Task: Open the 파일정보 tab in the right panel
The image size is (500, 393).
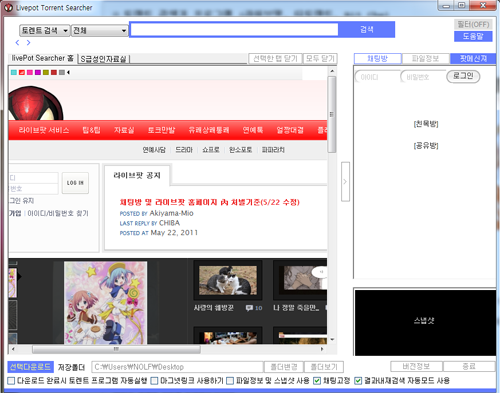Action: 426,59
